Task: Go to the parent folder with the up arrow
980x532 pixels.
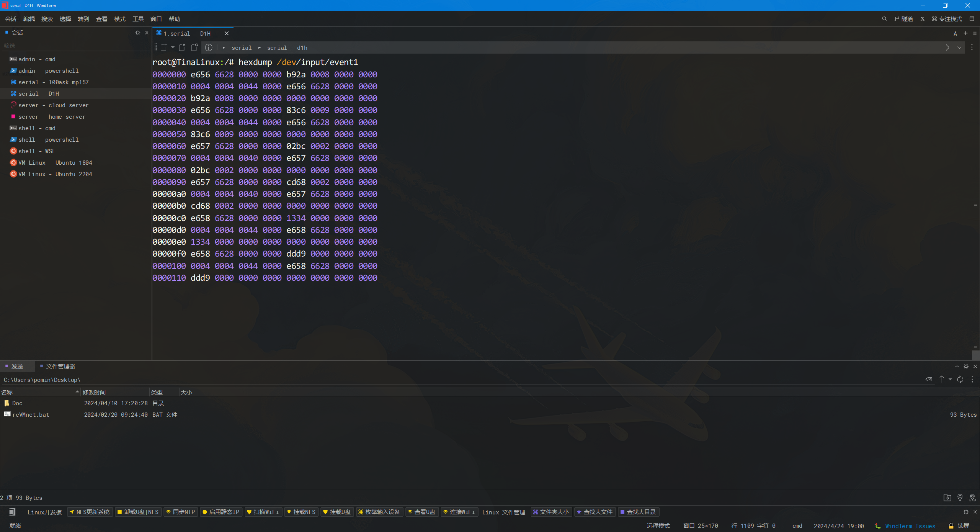Action: pos(942,379)
